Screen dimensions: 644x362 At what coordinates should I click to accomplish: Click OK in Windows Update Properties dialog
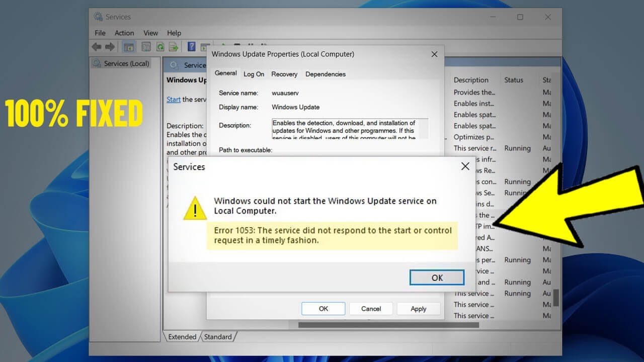coord(324,309)
